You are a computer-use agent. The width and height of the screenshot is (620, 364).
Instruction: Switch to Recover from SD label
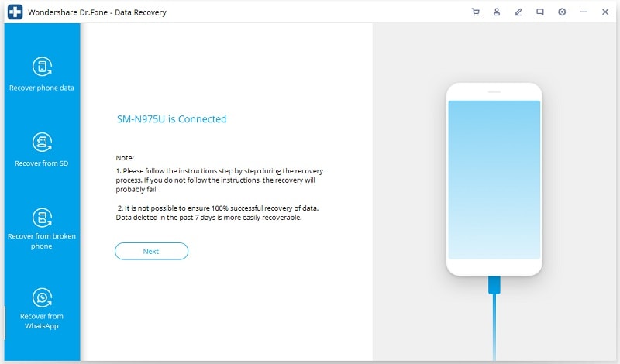[42, 163]
